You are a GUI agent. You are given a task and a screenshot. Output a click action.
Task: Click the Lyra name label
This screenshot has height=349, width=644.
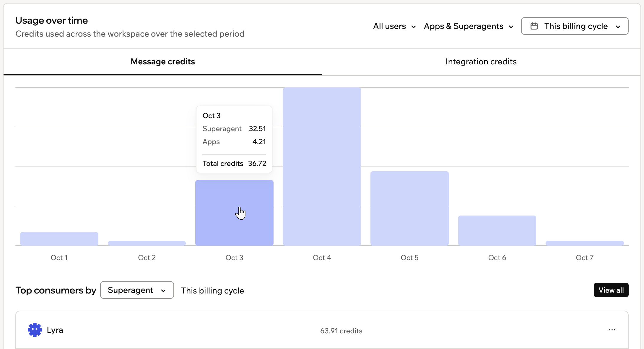(x=55, y=330)
